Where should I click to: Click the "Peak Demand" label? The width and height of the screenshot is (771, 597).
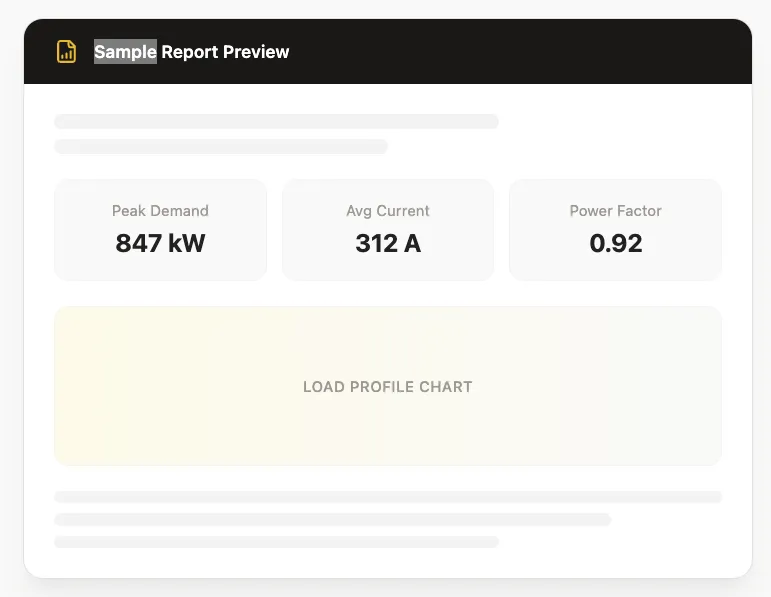click(x=160, y=211)
